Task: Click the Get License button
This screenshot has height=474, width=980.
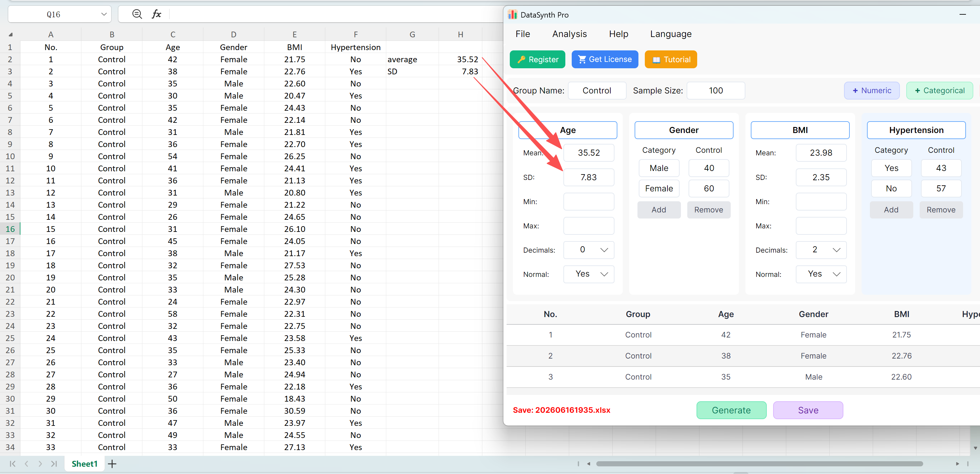Action: (x=605, y=59)
